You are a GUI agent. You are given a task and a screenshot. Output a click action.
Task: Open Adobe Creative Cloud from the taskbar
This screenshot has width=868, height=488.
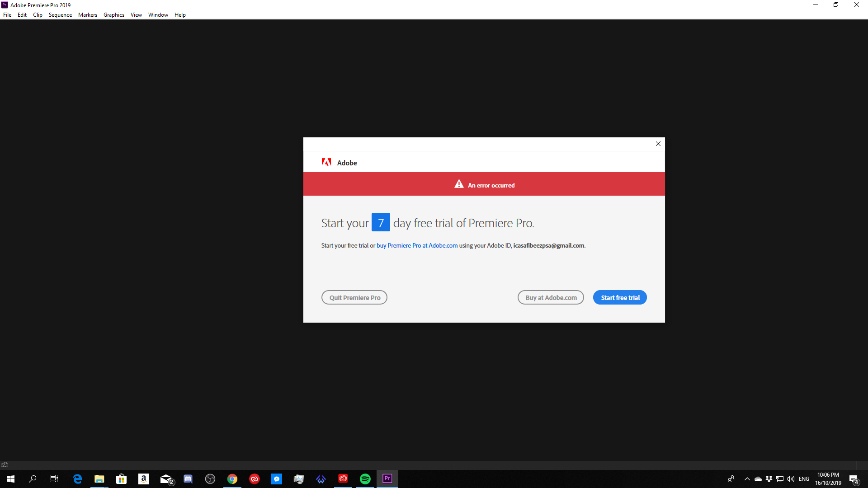343,479
